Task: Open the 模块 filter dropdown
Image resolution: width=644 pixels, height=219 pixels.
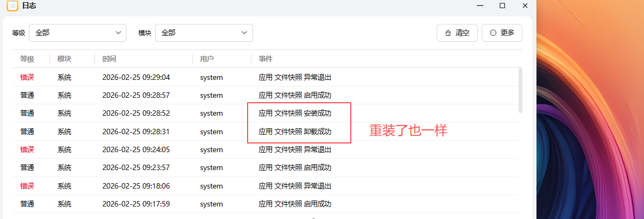Action: [x=204, y=33]
